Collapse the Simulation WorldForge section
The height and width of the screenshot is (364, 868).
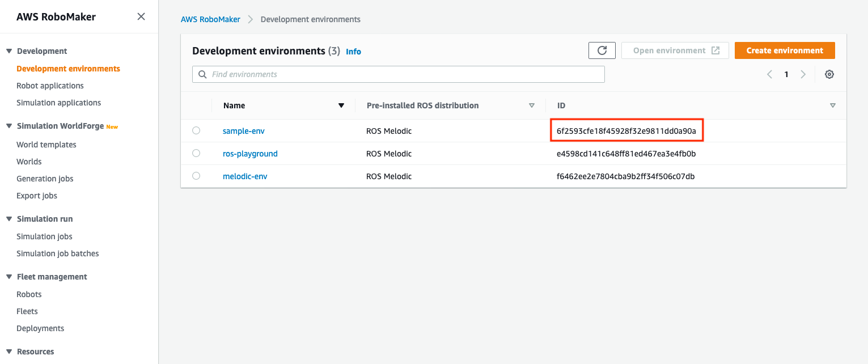pos(9,126)
